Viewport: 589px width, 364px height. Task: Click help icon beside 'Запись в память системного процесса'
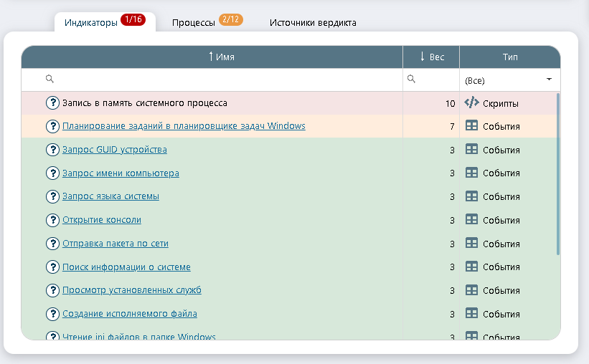[x=52, y=102]
